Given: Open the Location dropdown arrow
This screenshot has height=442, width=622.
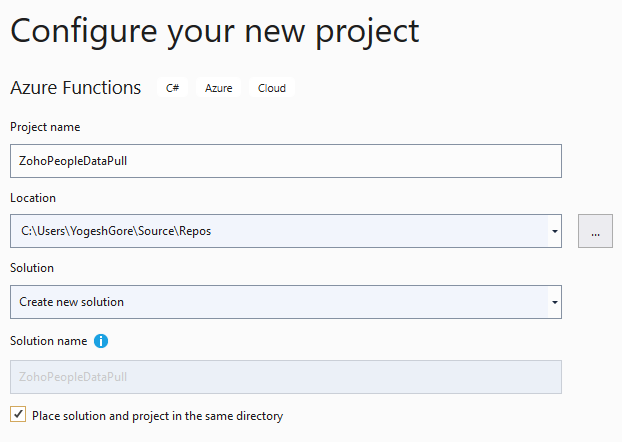Looking at the screenshot, I should (x=555, y=231).
